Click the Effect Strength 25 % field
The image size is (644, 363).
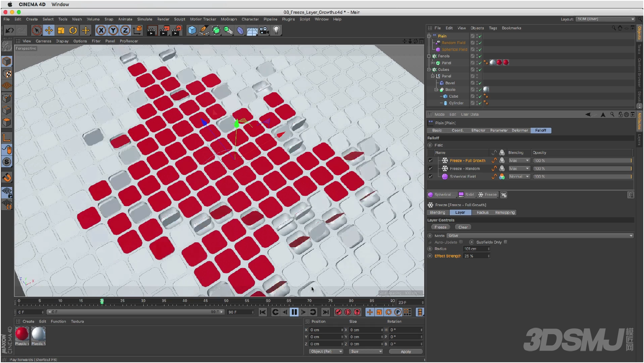(x=476, y=256)
